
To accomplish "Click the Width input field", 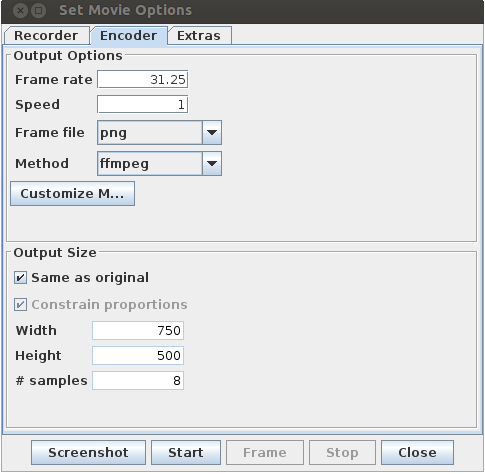I will click(138, 330).
